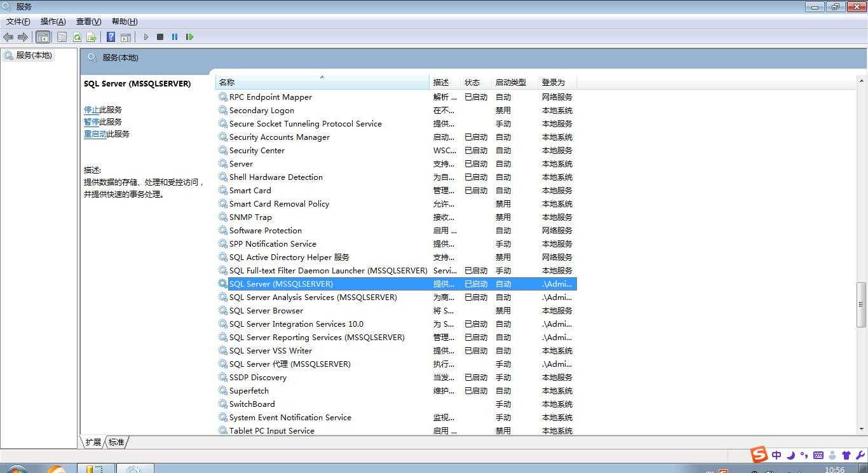Viewport: 868px width, 473px height.
Task: Click the gear icon beside SQL Server Browser
Action: point(223,310)
